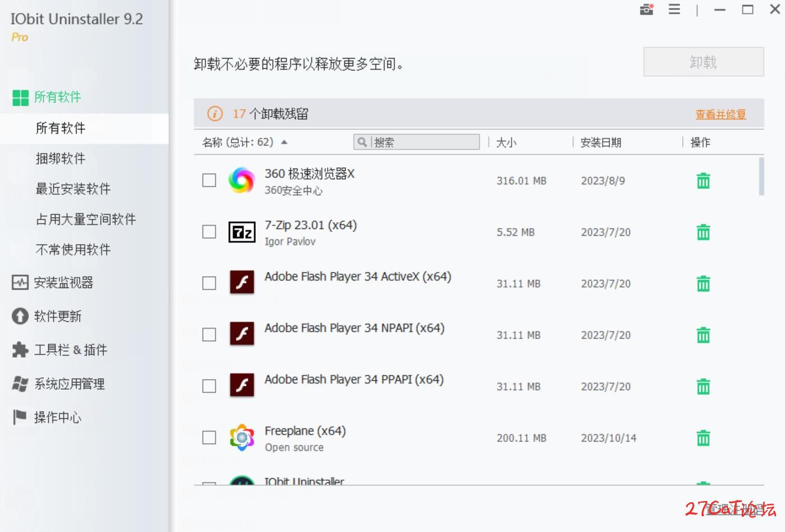Click the Adobe Flash Player 34 NPAPI name
Screen dimensions: 785x532
[x=354, y=328]
